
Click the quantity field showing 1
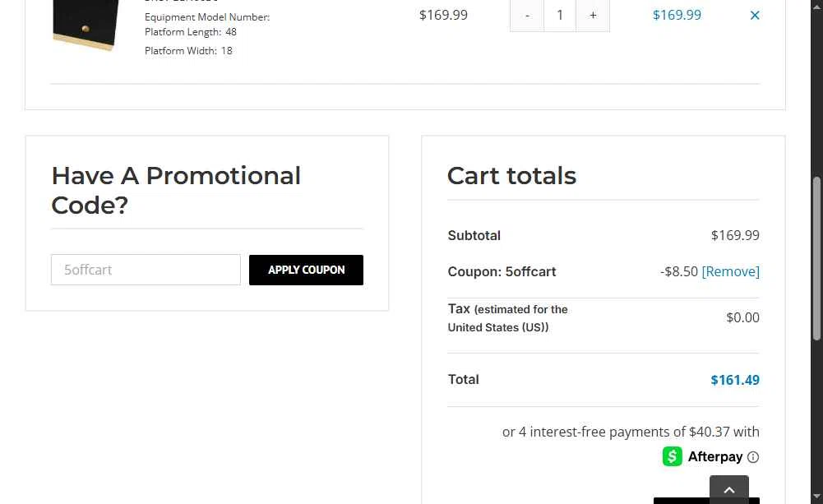point(560,16)
